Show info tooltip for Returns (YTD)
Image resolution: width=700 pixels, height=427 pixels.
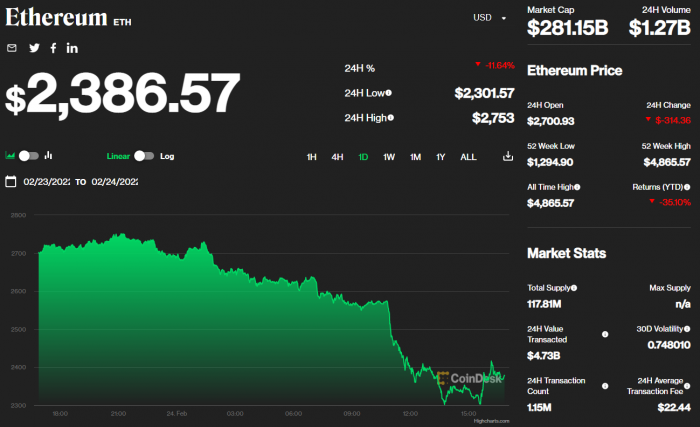[687, 187]
